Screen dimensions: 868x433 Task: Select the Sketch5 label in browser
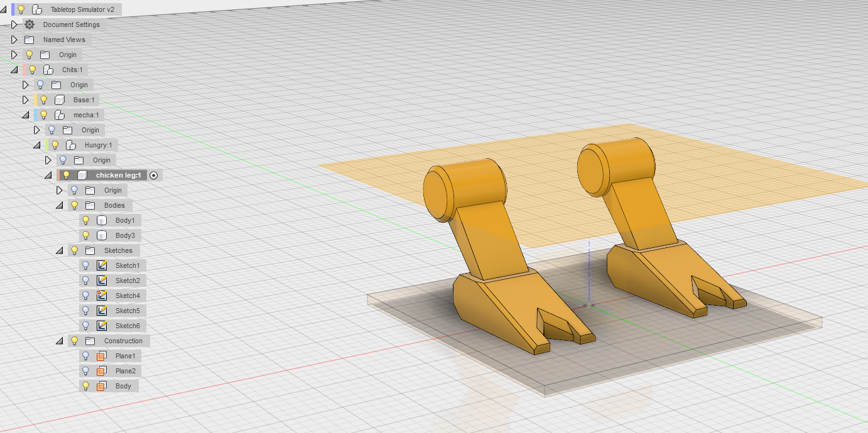coord(127,311)
